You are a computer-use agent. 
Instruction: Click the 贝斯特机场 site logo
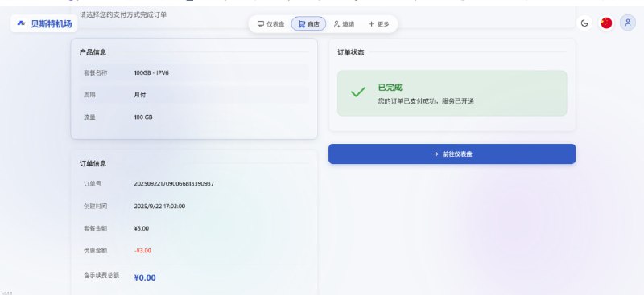tap(44, 23)
